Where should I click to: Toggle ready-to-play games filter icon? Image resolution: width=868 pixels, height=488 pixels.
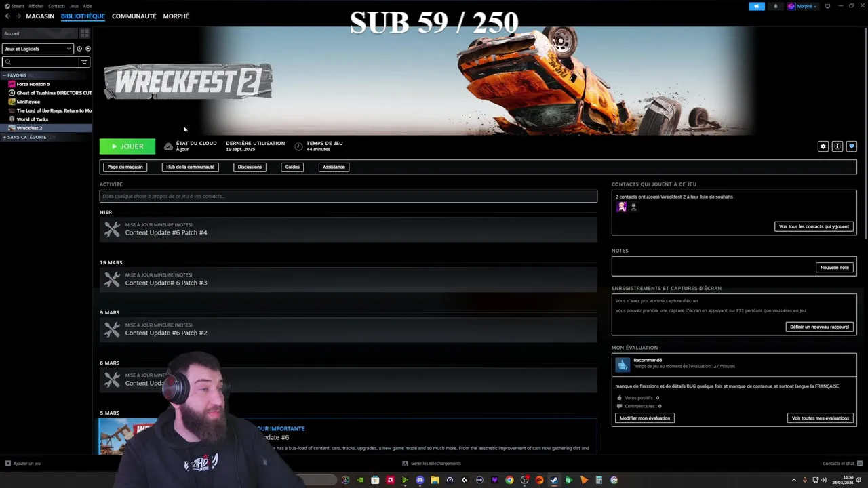tap(87, 49)
